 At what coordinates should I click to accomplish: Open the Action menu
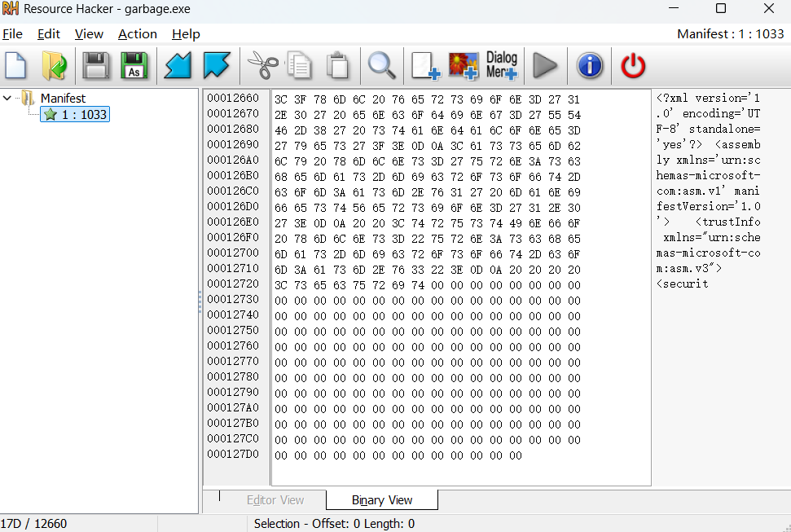(137, 34)
